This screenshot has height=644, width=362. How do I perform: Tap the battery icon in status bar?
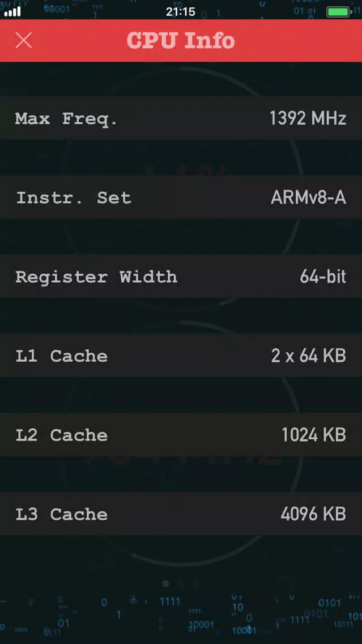coord(339,11)
